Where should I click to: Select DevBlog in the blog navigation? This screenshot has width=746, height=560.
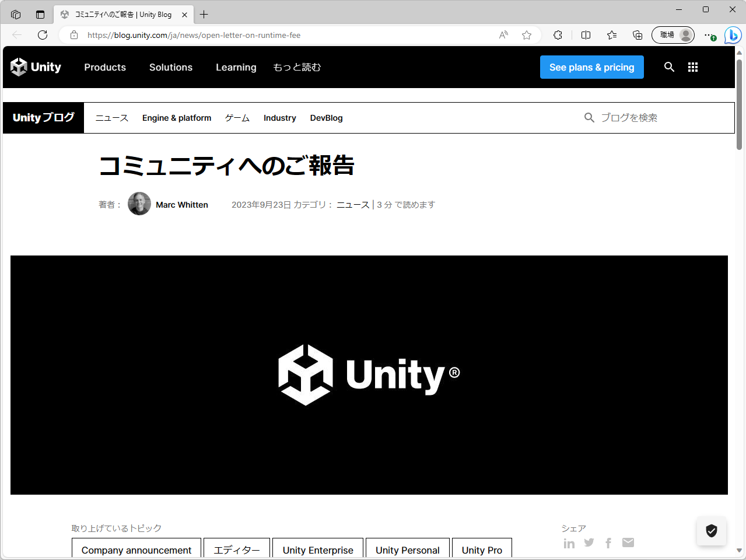[x=326, y=118]
